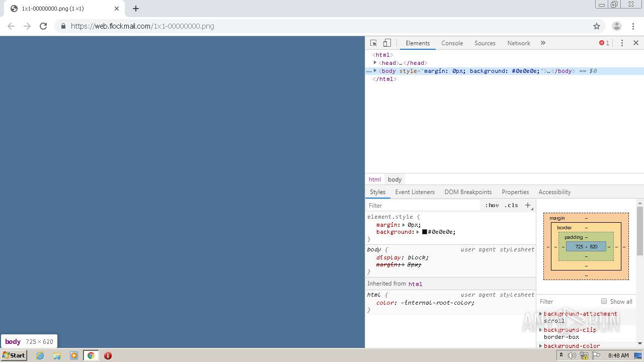Launch Internet Explorer from taskbar

click(40, 355)
